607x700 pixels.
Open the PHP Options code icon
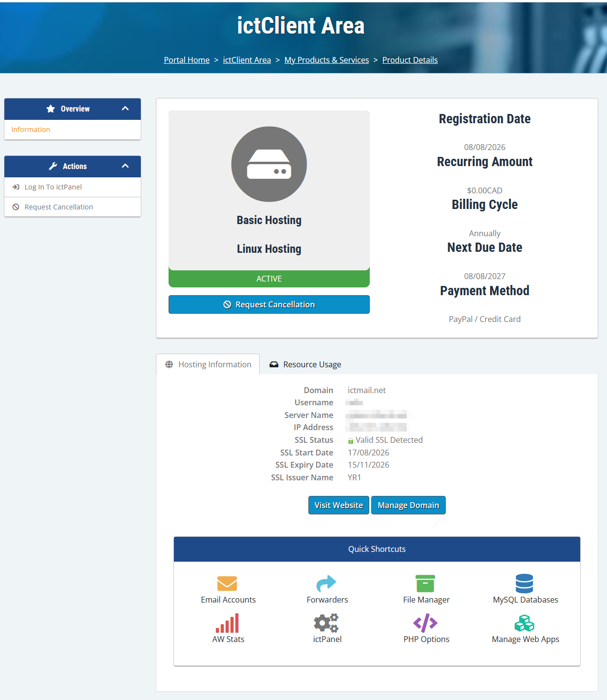425,623
